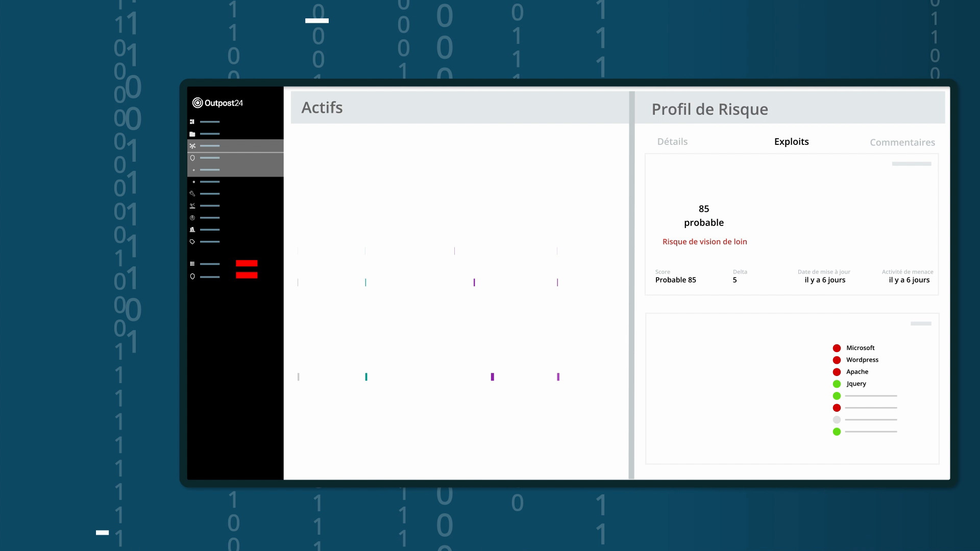Click the satellite dish icon in sidebar

pos(192,206)
